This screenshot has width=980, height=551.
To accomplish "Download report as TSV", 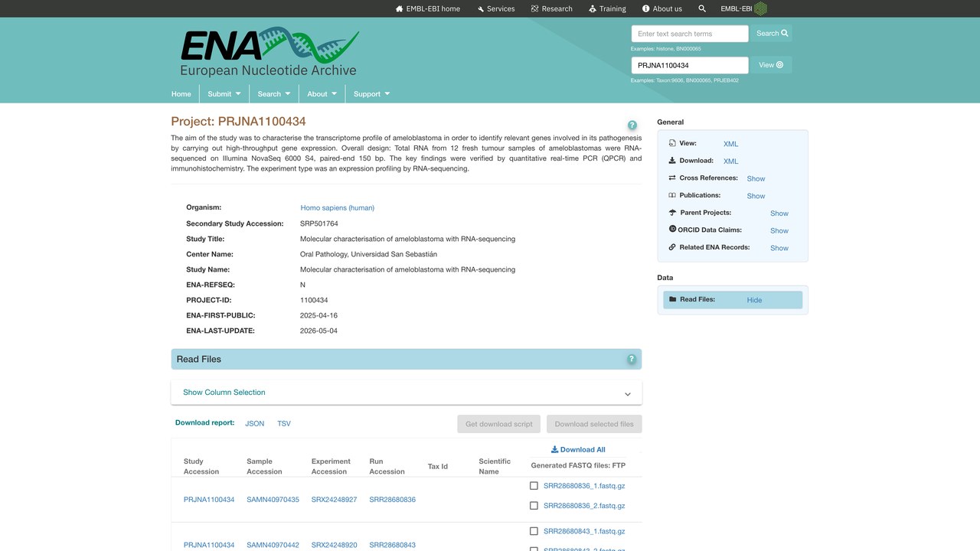I will [x=284, y=423].
